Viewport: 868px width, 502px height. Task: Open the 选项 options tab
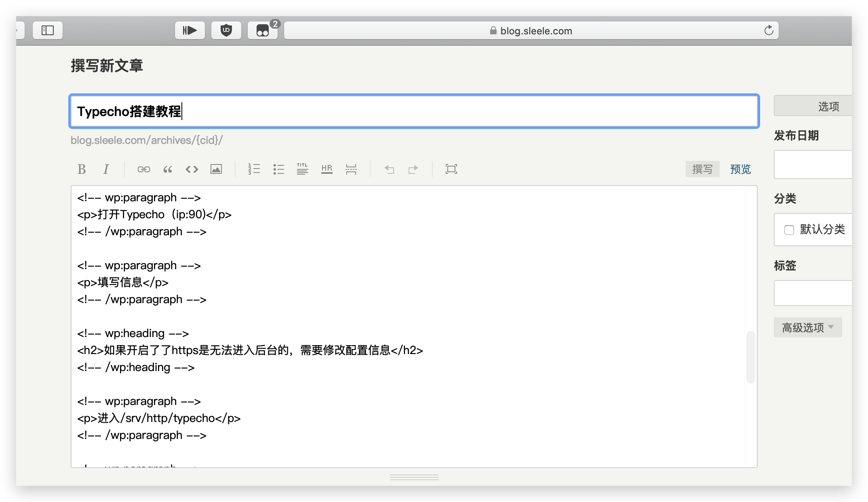pos(813,106)
